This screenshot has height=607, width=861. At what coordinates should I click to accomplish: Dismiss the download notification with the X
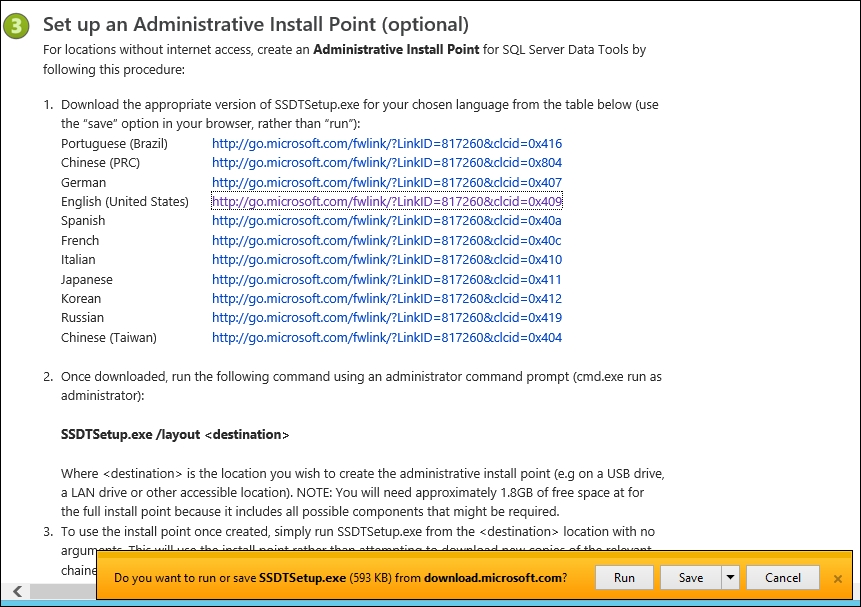coord(838,578)
